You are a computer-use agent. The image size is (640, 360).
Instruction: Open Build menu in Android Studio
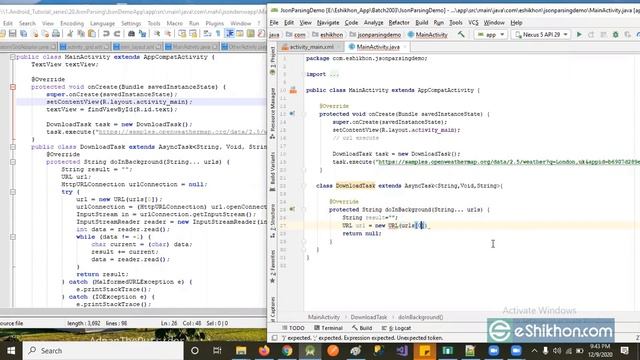[422, 23]
